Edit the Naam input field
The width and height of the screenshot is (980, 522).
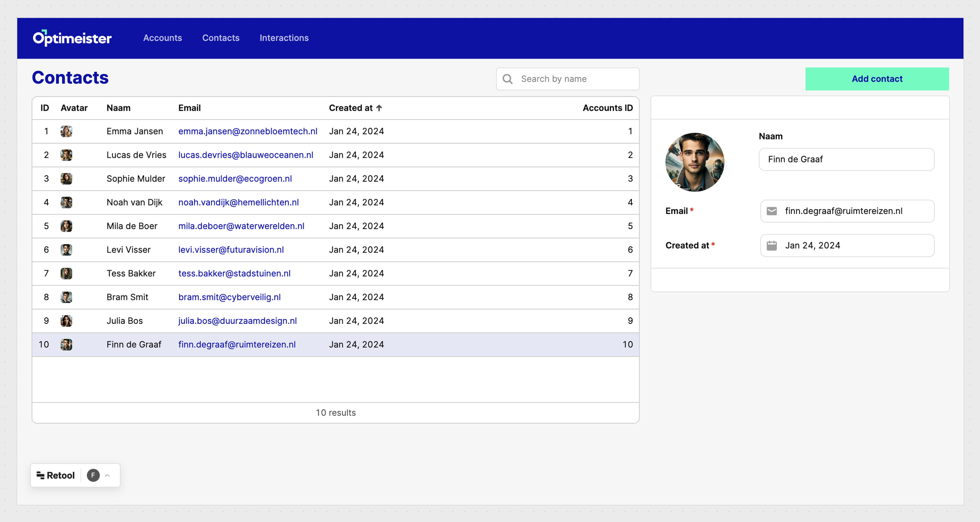pyautogui.click(x=846, y=159)
